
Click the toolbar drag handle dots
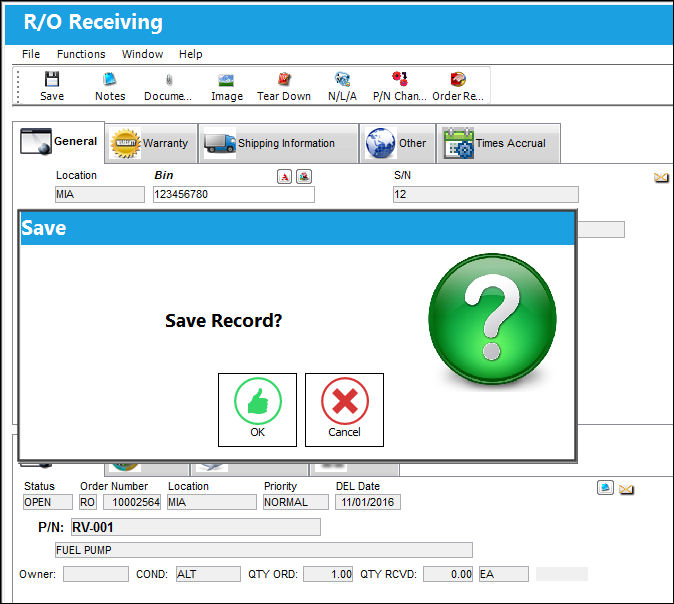(x=18, y=87)
